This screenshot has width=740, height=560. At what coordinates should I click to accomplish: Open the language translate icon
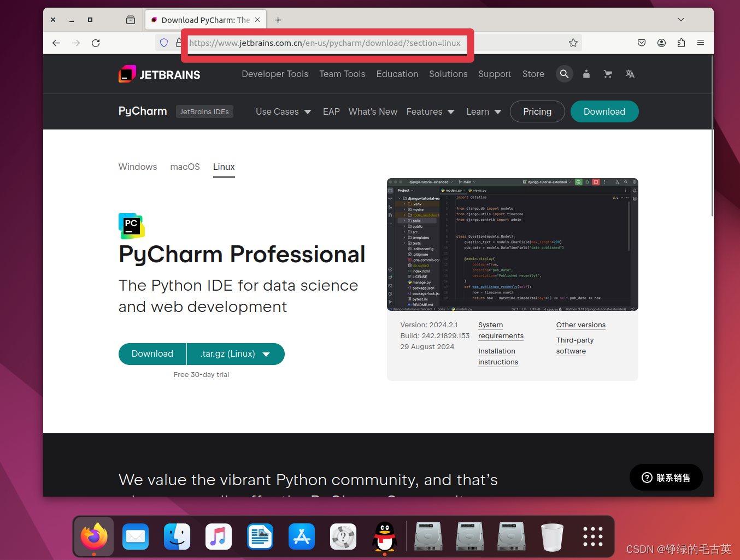pyautogui.click(x=630, y=74)
